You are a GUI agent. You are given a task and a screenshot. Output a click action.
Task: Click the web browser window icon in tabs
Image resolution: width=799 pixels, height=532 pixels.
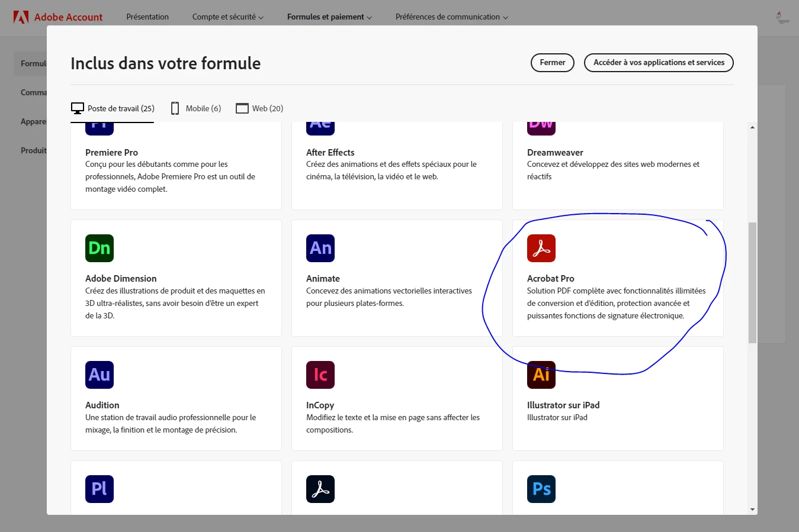click(x=242, y=108)
